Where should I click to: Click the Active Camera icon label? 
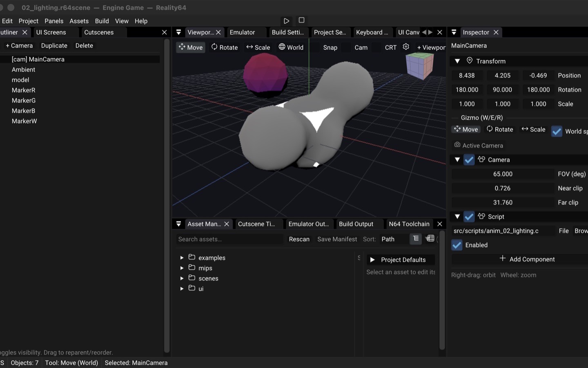pos(479,146)
